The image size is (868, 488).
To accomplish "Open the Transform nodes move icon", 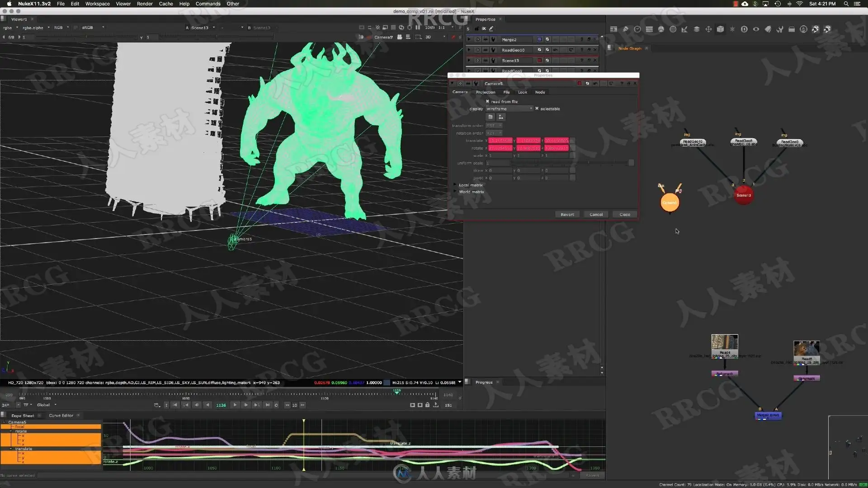I will (x=708, y=29).
